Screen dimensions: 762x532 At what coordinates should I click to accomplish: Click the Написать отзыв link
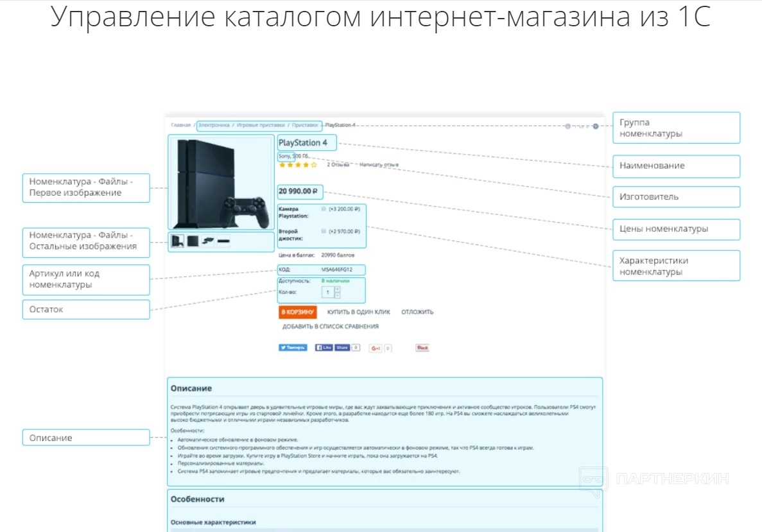[x=379, y=165]
